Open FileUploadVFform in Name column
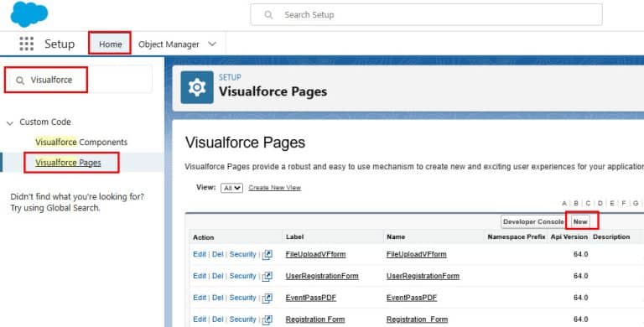 click(x=417, y=254)
